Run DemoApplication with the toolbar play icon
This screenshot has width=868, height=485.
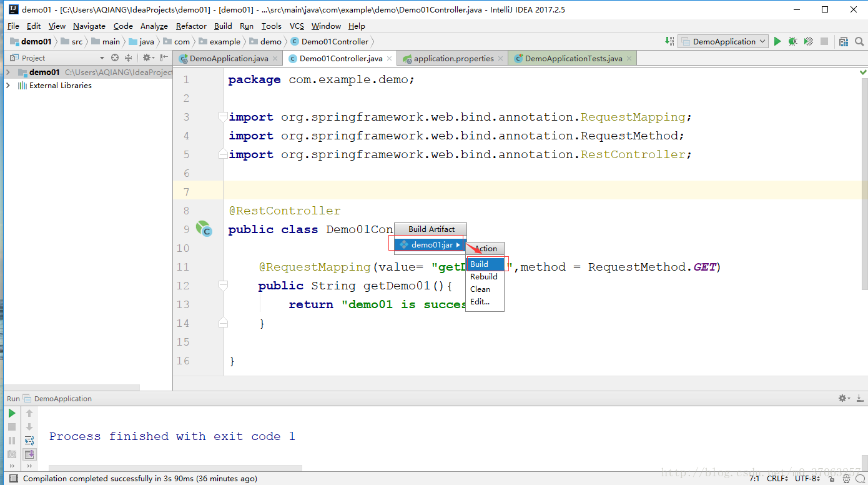tap(777, 41)
